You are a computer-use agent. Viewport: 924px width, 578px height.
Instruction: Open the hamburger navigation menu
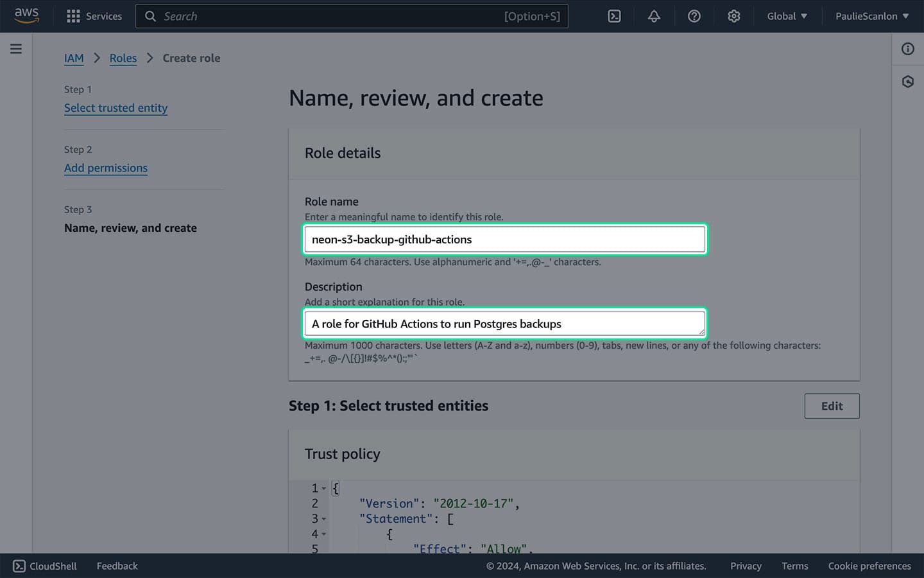pyautogui.click(x=15, y=48)
